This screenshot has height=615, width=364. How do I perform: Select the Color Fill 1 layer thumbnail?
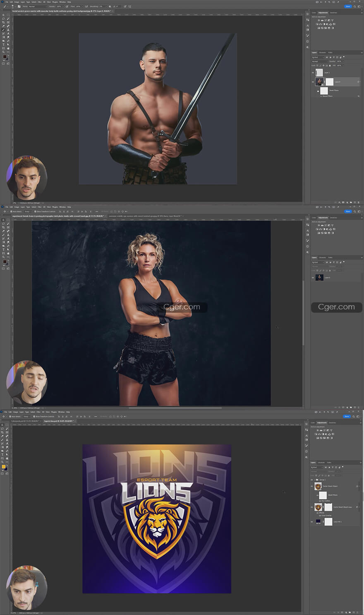(318, 522)
